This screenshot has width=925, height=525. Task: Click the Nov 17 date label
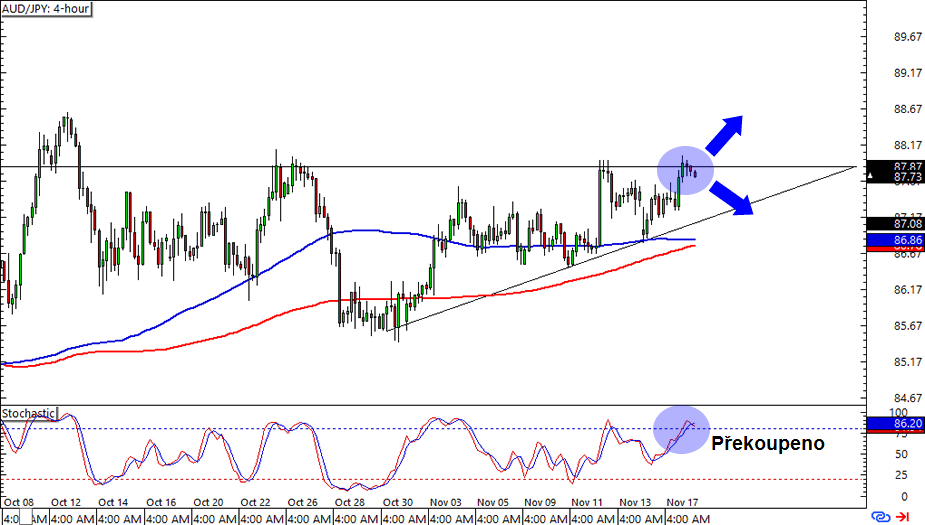point(682,503)
